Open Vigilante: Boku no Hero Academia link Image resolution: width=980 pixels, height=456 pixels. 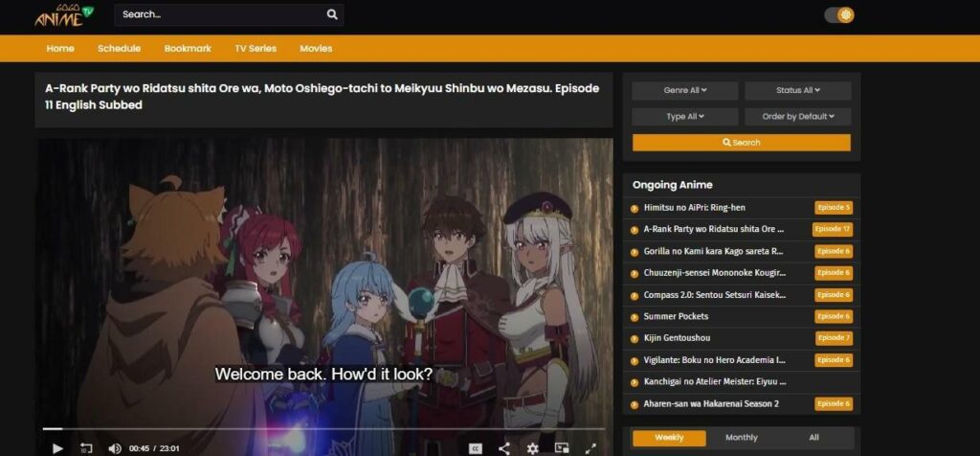[x=715, y=360]
